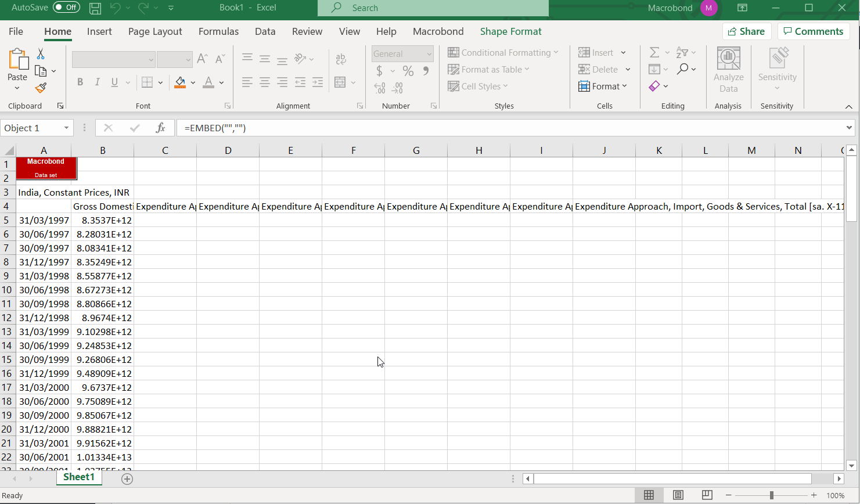Screen dimensions: 860x504
Task: Click the Save icon in title bar
Action: 95,8
